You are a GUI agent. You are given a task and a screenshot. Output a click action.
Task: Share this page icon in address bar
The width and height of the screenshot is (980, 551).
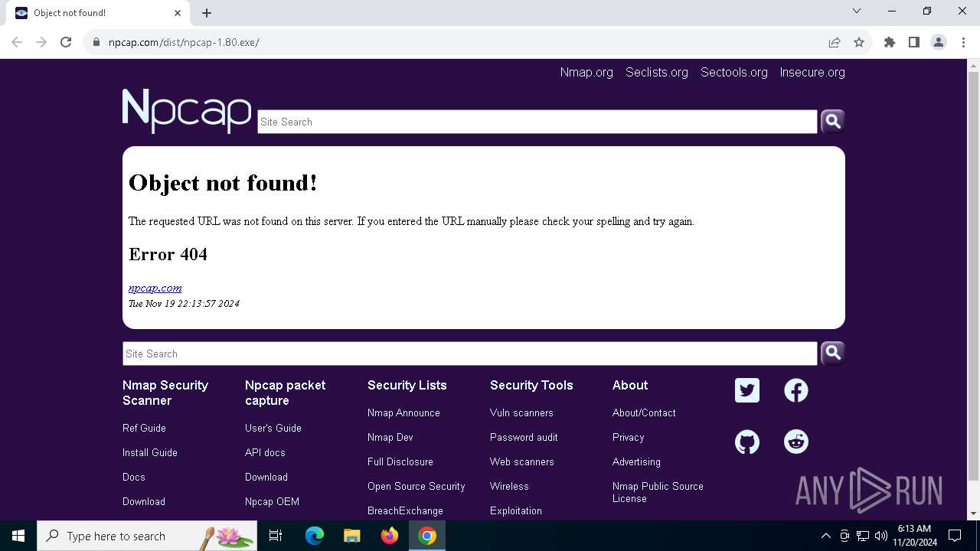click(x=835, y=42)
